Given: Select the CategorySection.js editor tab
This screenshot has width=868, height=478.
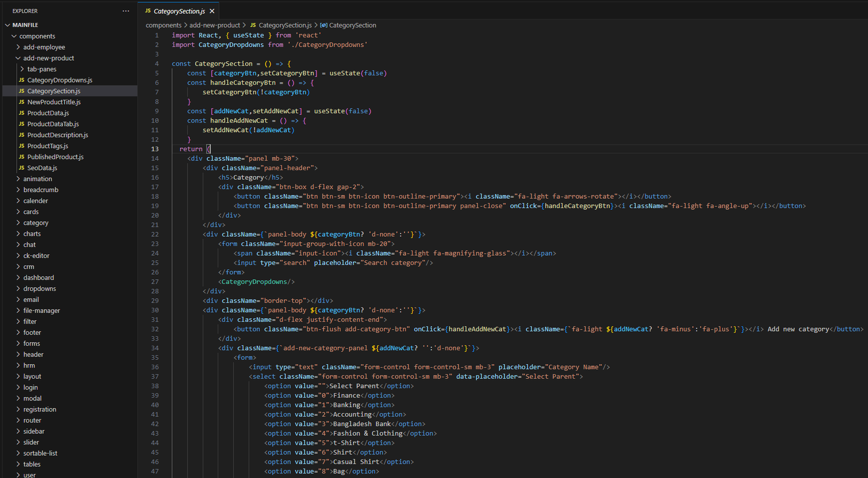Looking at the screenshot, I should pyautogui.click(x=178, y=11).
